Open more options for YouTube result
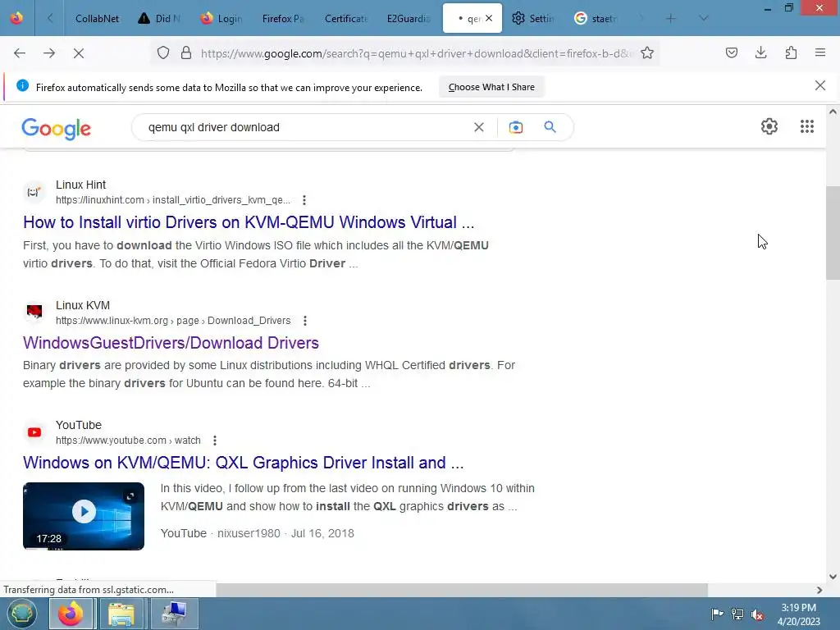Viewport: 840px width, 630px height. click(215, 441)
